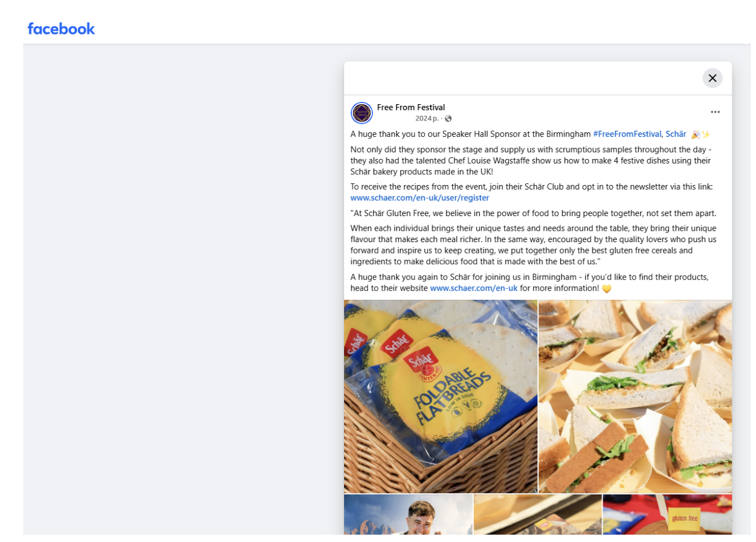Open the Foldable Flatbreads photo
This screenshot has height=542, width=756.
[x=441, y=397]
